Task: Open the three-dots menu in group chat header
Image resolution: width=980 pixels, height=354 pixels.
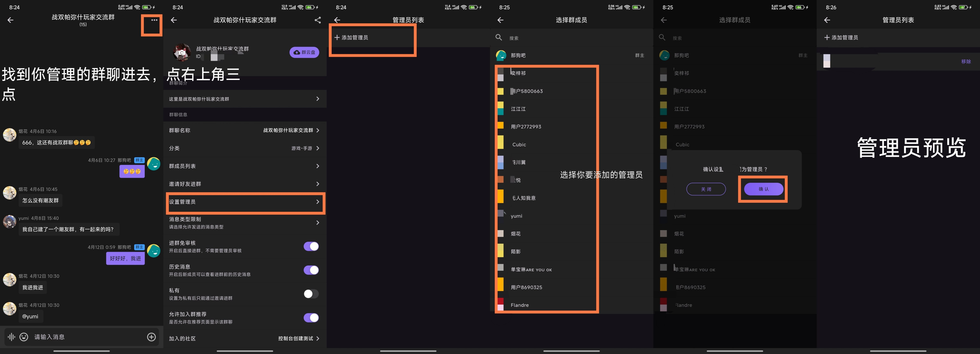Action: [154, 20]
